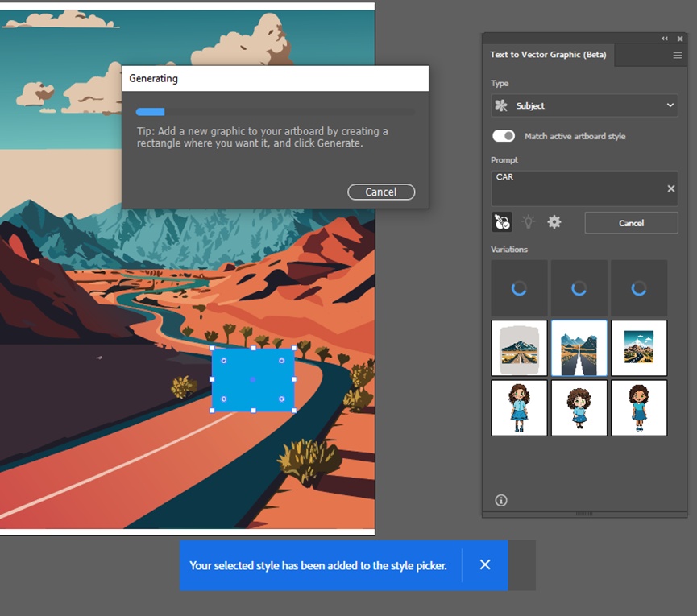Viewport: 697px width, 616px height.
Task: Select the Text to Vector Graphic (Beta) tab
Action: [x=548, y=55]
